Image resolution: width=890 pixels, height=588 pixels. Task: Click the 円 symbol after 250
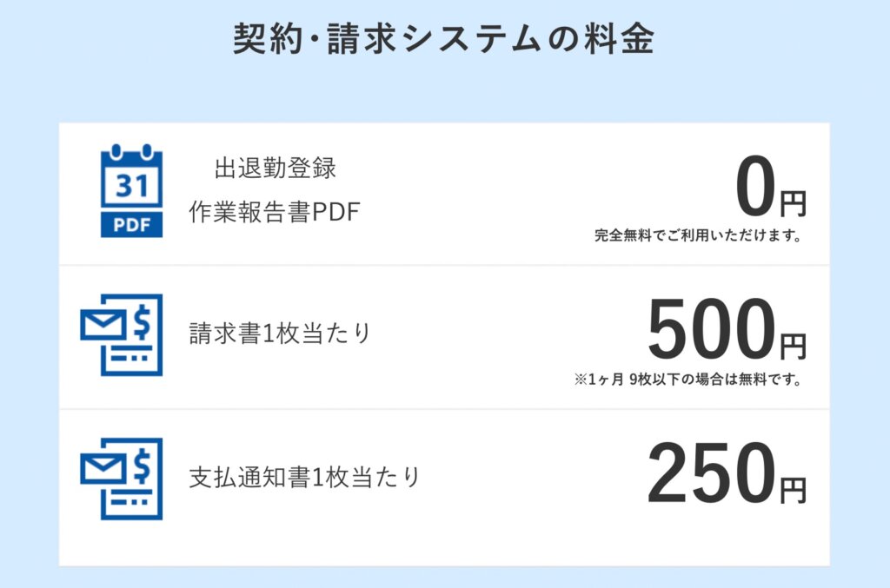click(792, 491)
